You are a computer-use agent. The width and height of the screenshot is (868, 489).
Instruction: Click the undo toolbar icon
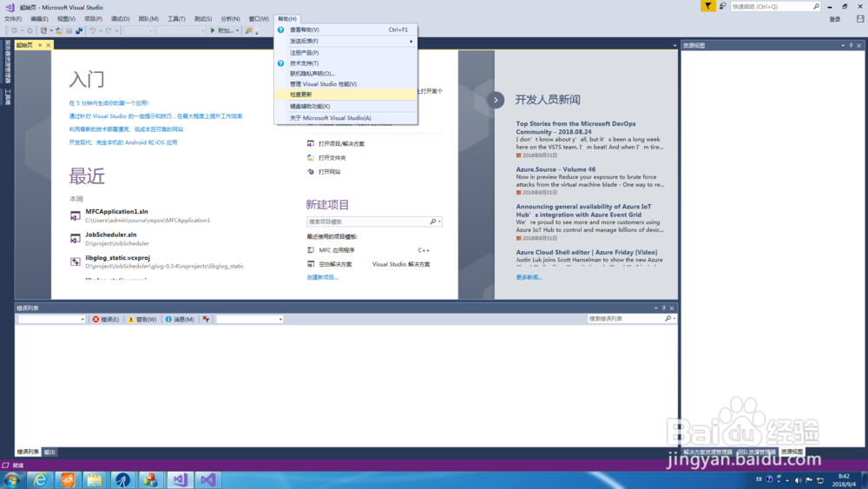tap(93, 30)
